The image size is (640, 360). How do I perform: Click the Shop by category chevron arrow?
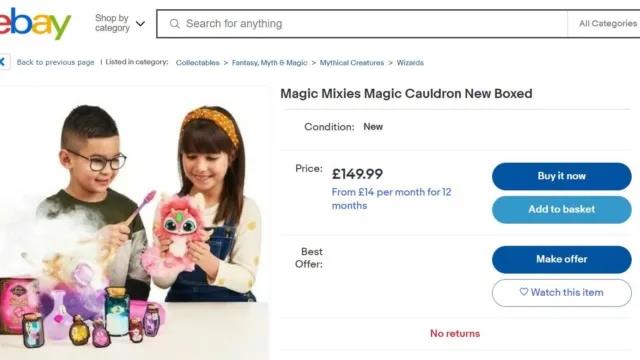coord(140,24)
